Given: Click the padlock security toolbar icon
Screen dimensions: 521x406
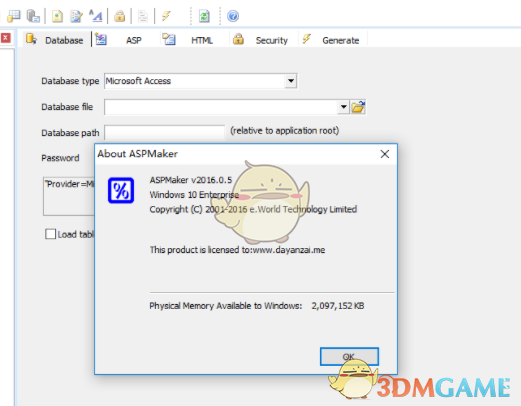Looking at the screenshot, I should [120, 16].
